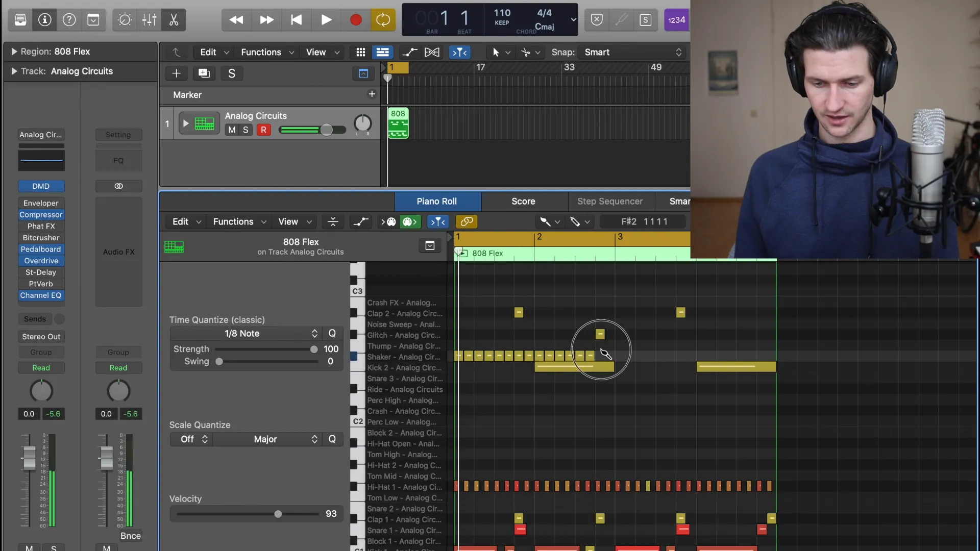Open Tracks area Functions menu

click(x=267, y=52)
